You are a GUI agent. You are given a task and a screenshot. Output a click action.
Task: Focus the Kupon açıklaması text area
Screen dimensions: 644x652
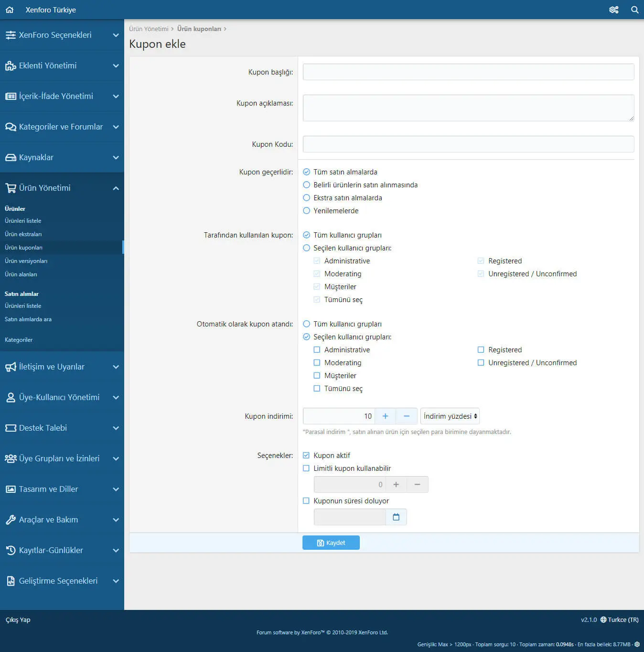click(x=469, y=108)
